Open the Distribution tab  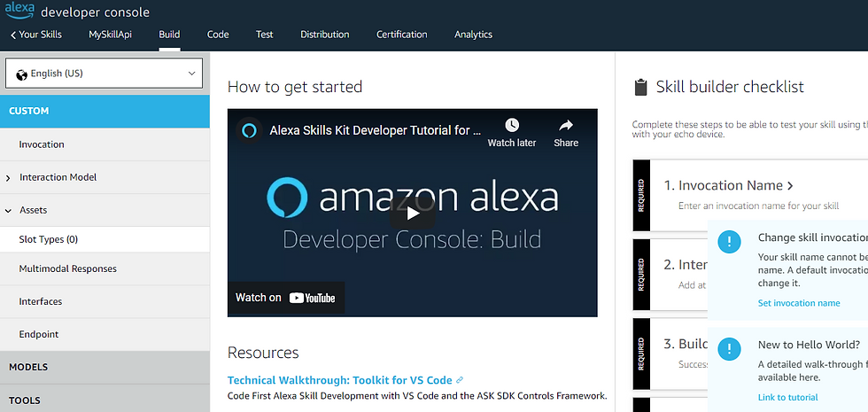[x=325, y=35]
